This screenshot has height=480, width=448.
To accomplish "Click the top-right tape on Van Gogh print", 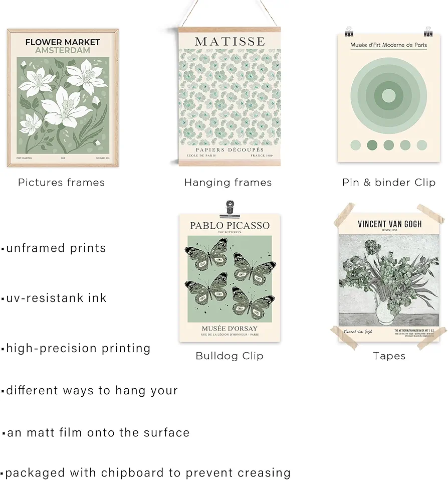I will coord(431,214).
